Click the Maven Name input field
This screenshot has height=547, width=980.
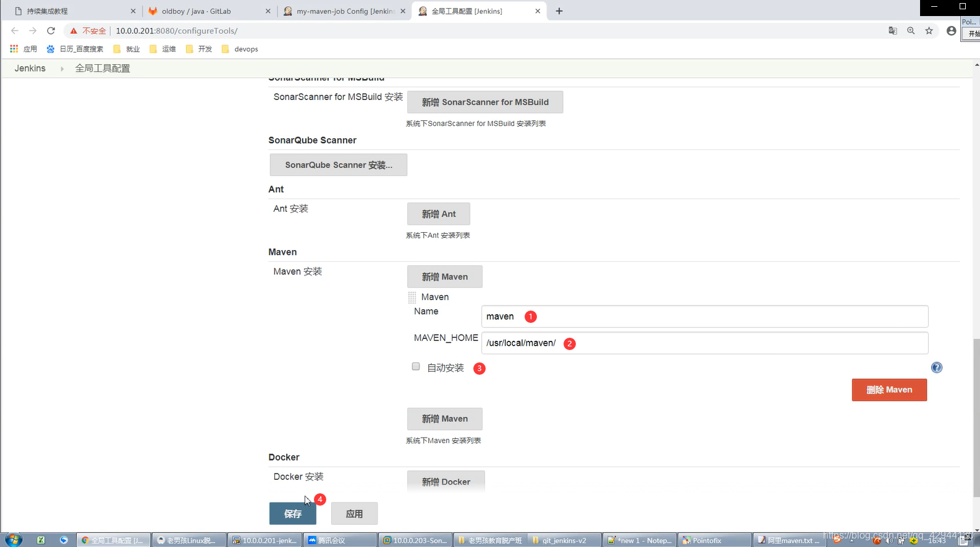pyautogui.click(x=704, y=316)
